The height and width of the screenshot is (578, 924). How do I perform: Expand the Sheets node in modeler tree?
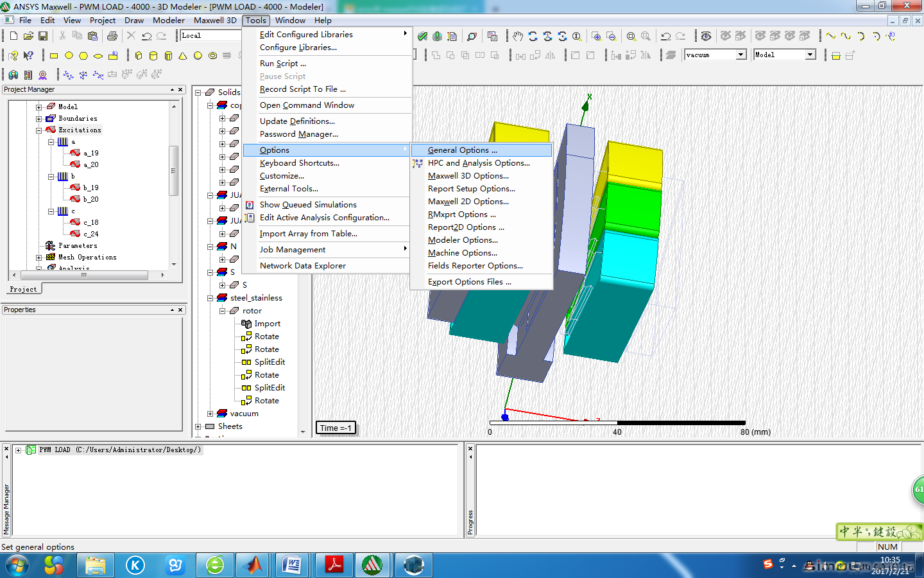pos(198,426)
